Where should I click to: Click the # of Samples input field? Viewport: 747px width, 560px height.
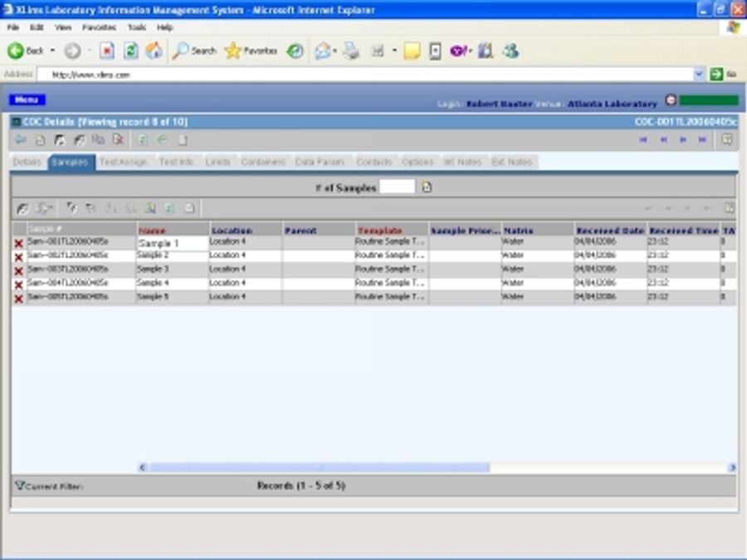click(x=398, y=187)
